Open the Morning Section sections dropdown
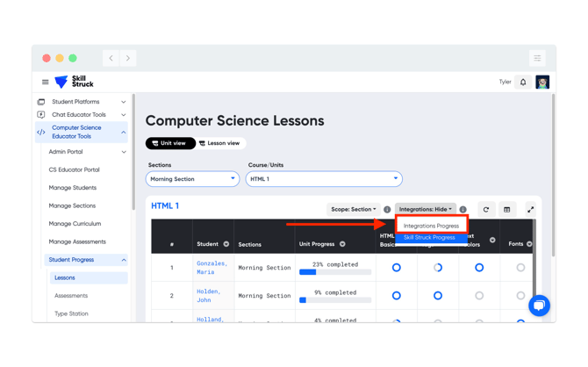 (192, 179)
